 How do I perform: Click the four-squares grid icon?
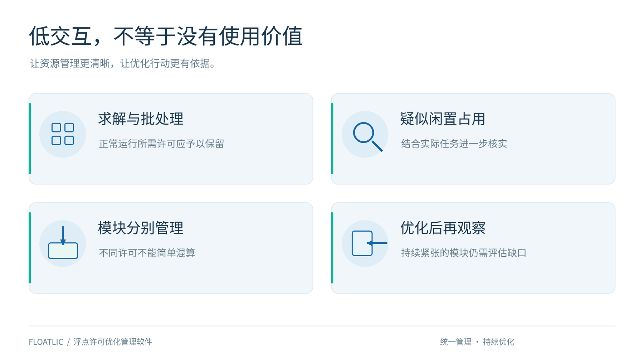click(x=63, y=134)
